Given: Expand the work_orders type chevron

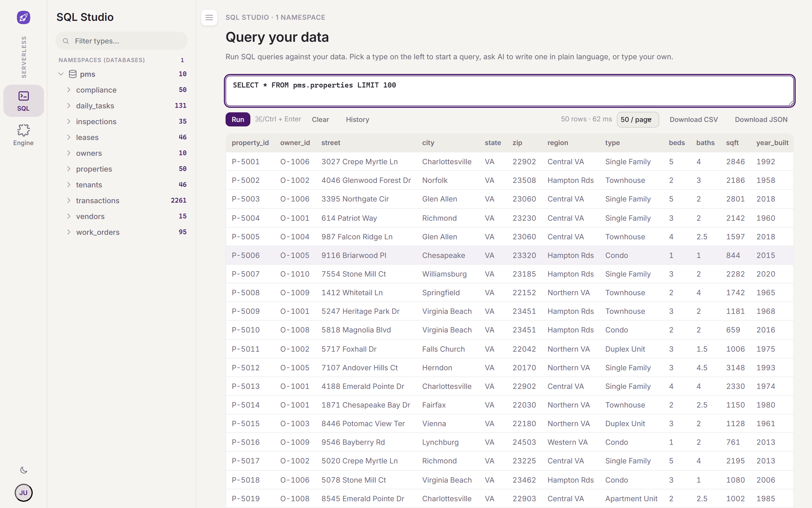Looking at the screenshot, I should [x=69, y=232].
